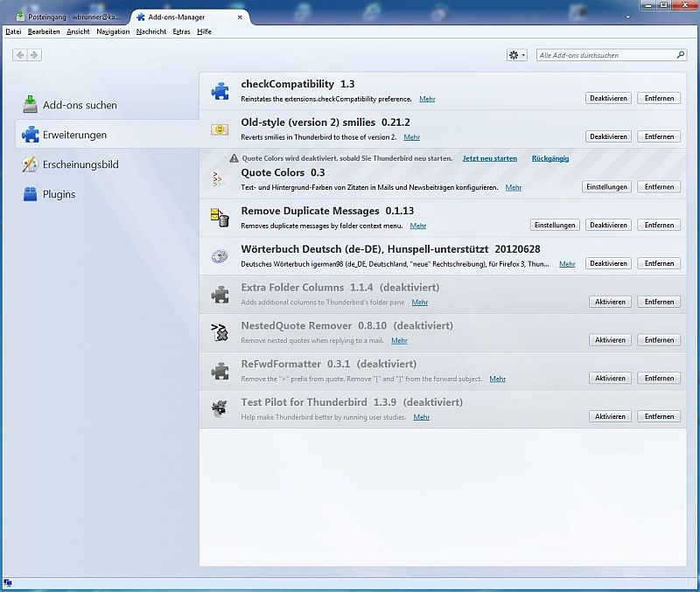
Task: Click the Test Pilot extension icon
Action: click(219, 408)
